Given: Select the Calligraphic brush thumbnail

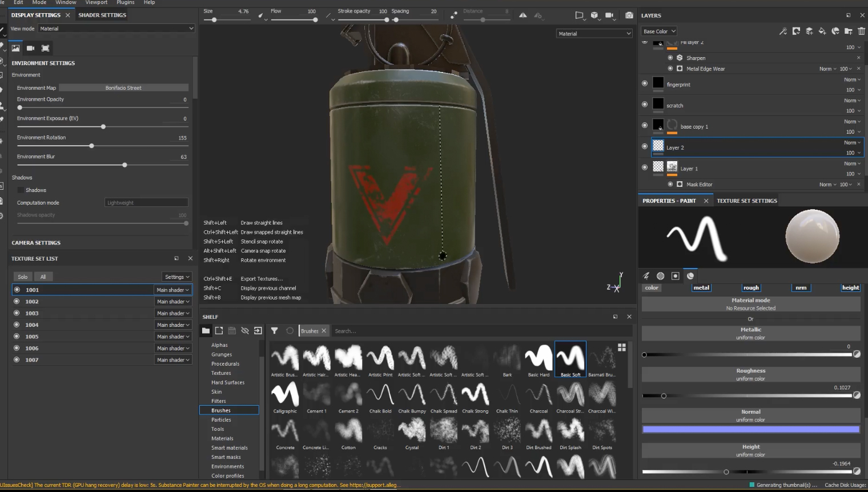Looking at the screenshot, I should tap(285, 395).
